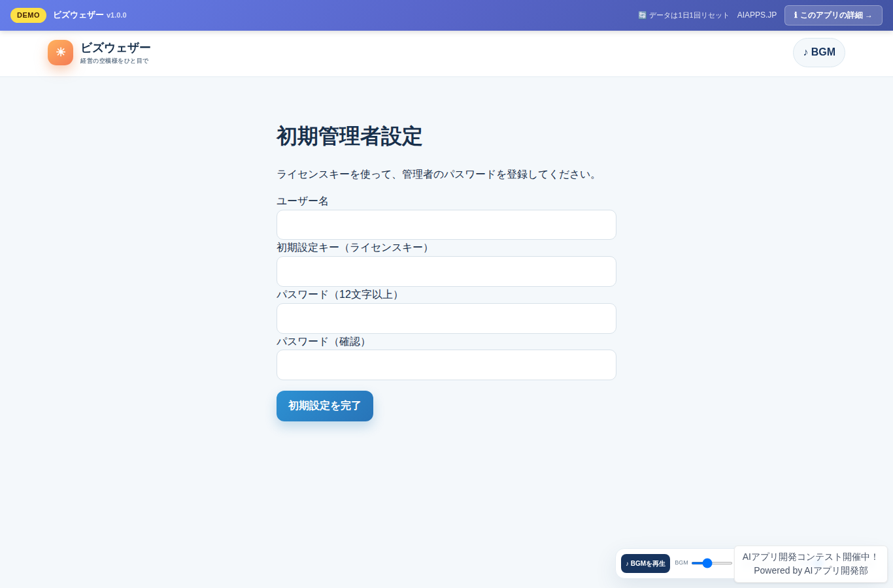Image resolution: width=893 pixels, height=588 pixels.
Task: Click the orange sun logo icon
Action: point(60,52)
